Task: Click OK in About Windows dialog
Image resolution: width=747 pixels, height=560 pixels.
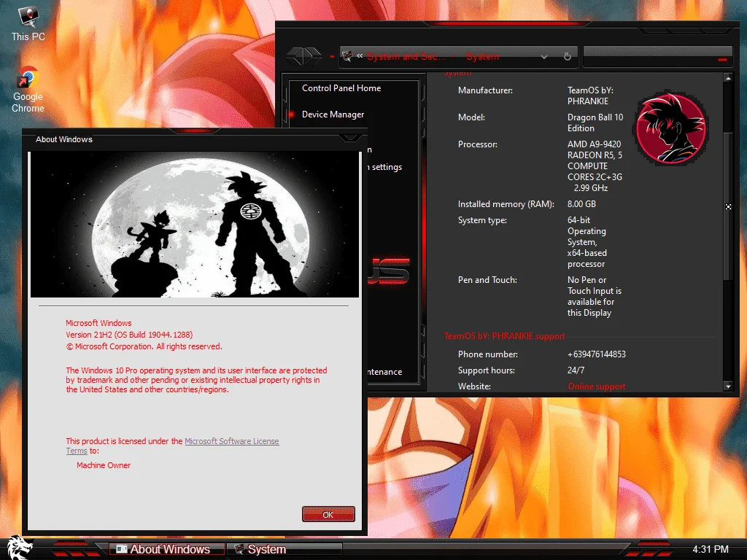Action: click(x=328, y=514)
